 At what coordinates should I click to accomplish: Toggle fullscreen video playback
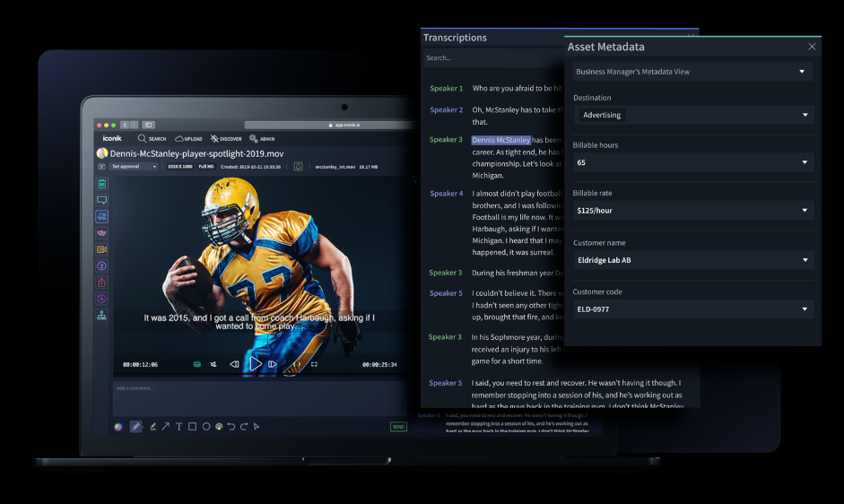click(x=314, y=364)
